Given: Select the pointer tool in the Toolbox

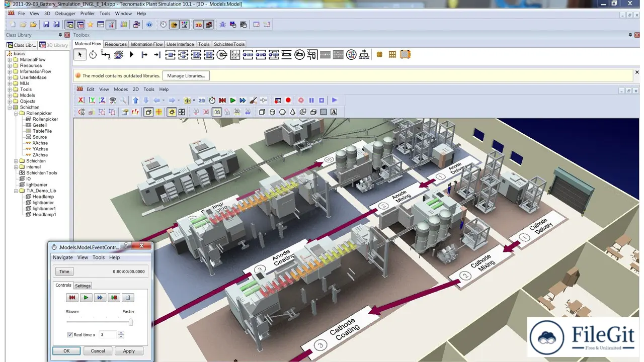Looking at the screenshot, I should coord(79,55).
